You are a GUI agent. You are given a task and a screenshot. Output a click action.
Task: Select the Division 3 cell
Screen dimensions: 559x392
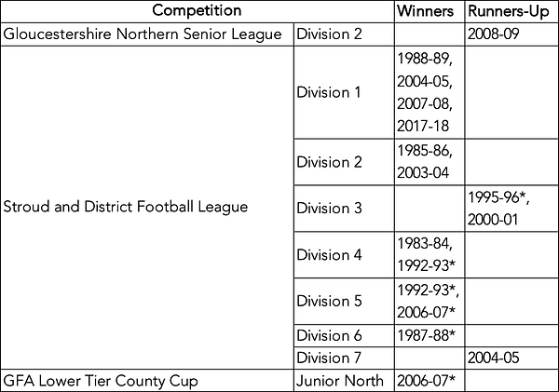(x=344, y=209)
